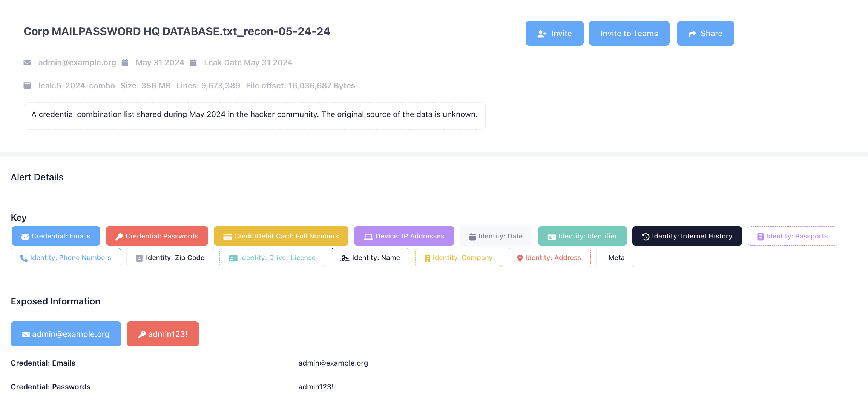
Task: Click the envelope icon beside admin@example.org header
Action: [x=27, y=63]
